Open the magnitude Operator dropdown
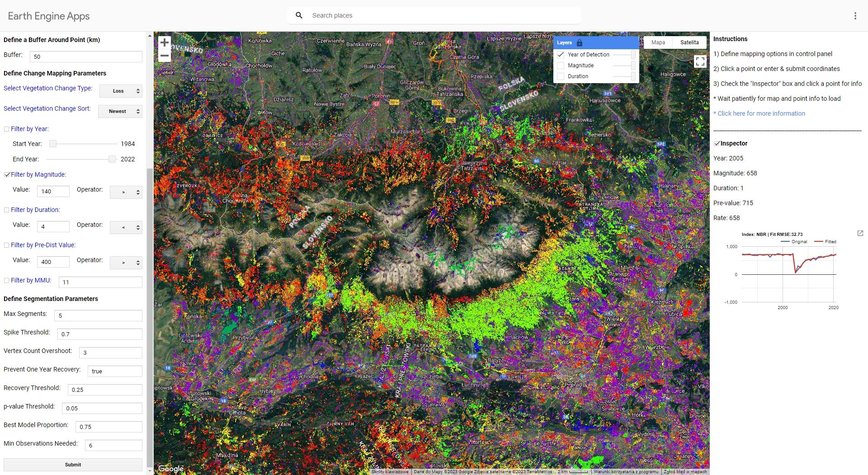 coord(126,193)
